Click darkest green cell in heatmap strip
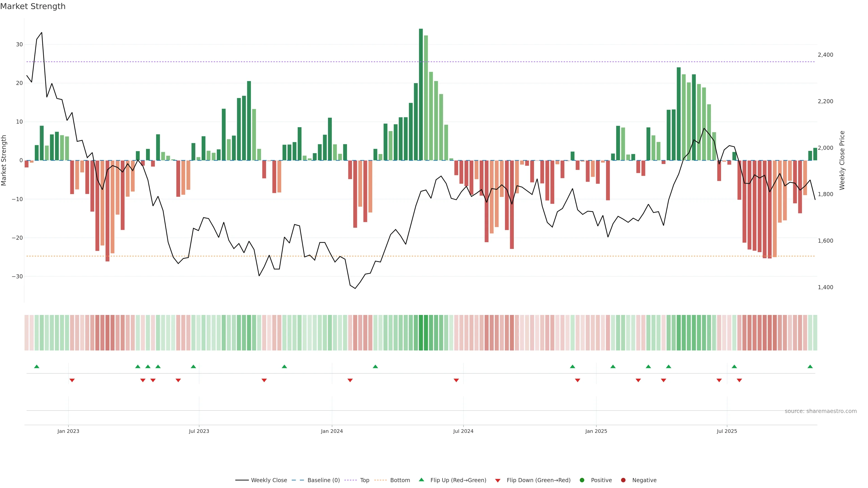 (421, 333)
